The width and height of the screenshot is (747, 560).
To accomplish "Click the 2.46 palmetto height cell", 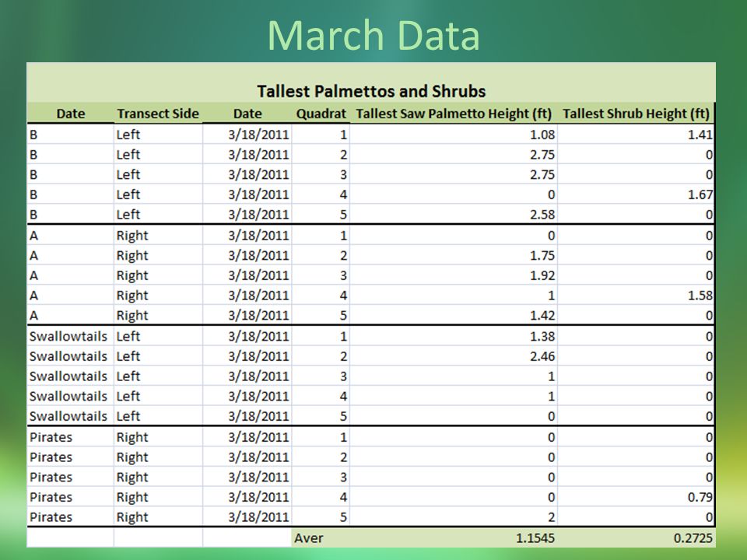I will (x=454, y=356).
